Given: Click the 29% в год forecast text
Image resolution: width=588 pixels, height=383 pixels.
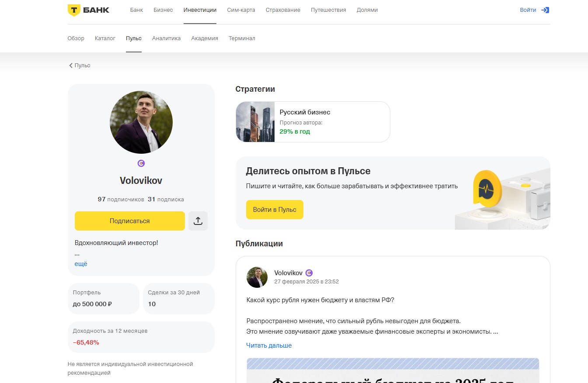Looking at the screenshot, I should 295,131.
